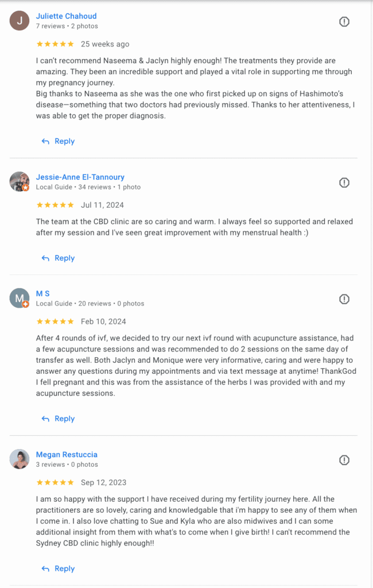Report Juliette Chahoud's review
This screenshot has width=373, height=588.
344,21
